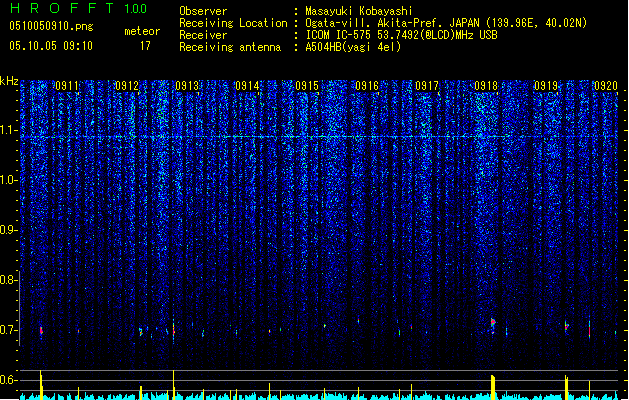Click the 0912 time marker
The width and height of the screenshot is (629, 400).
point(127,86)
